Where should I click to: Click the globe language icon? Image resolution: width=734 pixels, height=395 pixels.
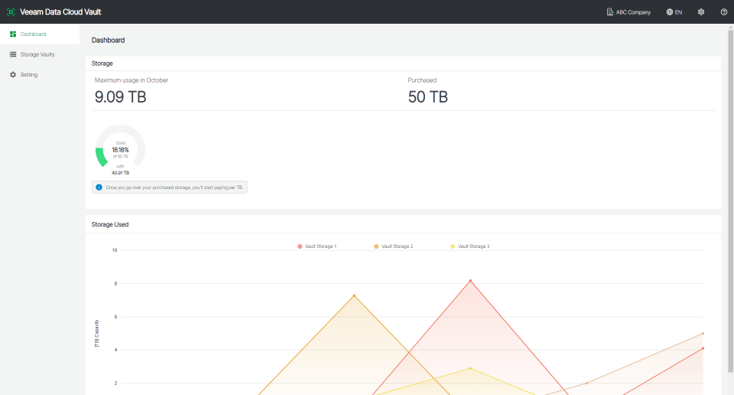[669, 12]
